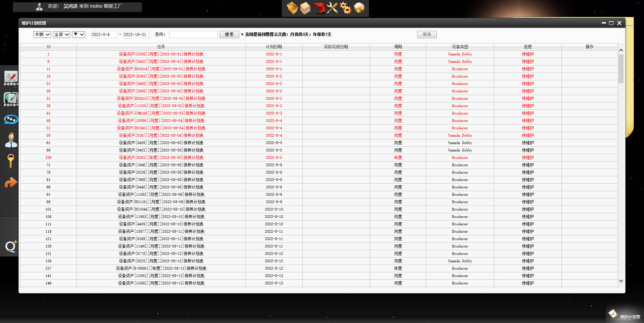Click the 条件 condition text field
Screen dimensions: 644x323
193,34
